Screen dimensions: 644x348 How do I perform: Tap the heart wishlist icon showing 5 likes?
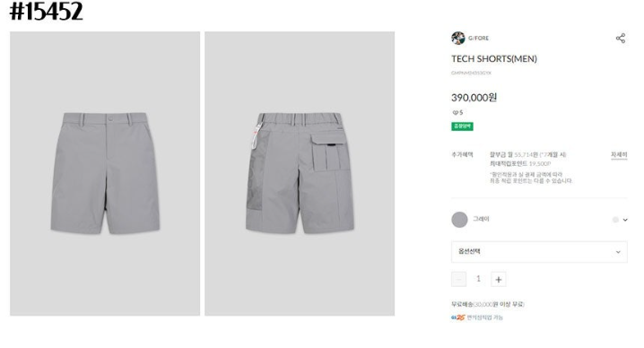click(x=455, y=112)
